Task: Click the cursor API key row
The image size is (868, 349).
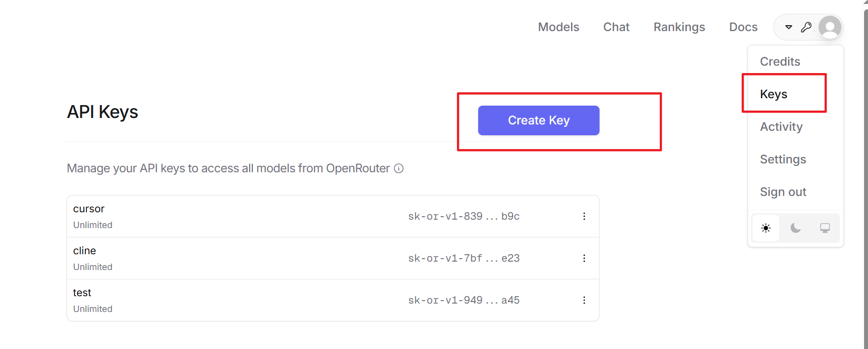Action: (x=333, y=216)
